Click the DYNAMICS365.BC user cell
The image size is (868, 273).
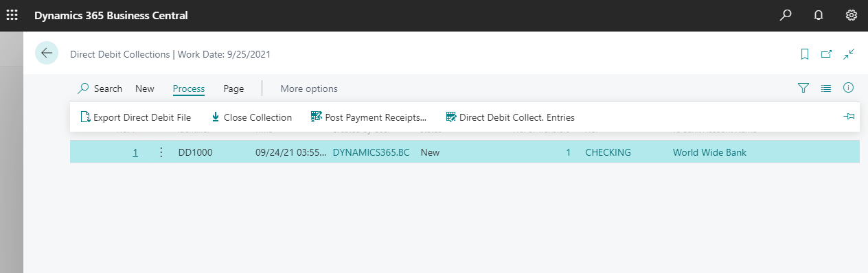click(x=371, y=152)
